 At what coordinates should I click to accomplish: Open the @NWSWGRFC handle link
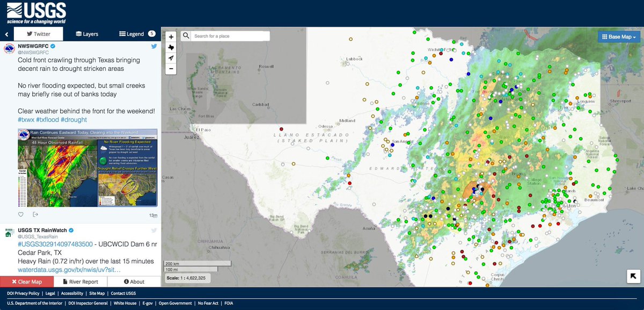[x=33, y=53]
